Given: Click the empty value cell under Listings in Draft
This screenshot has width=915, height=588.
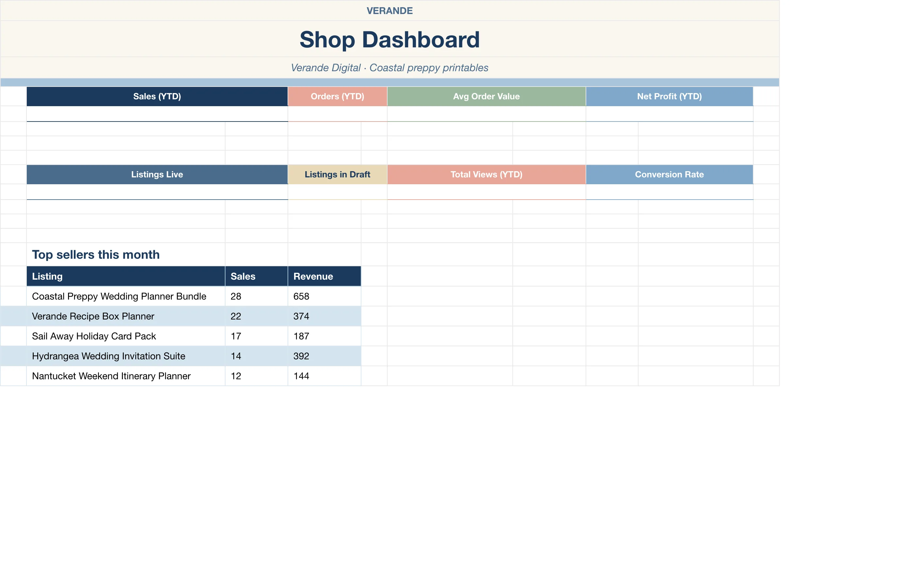Looking at the screenshot, I should (337, 192).
